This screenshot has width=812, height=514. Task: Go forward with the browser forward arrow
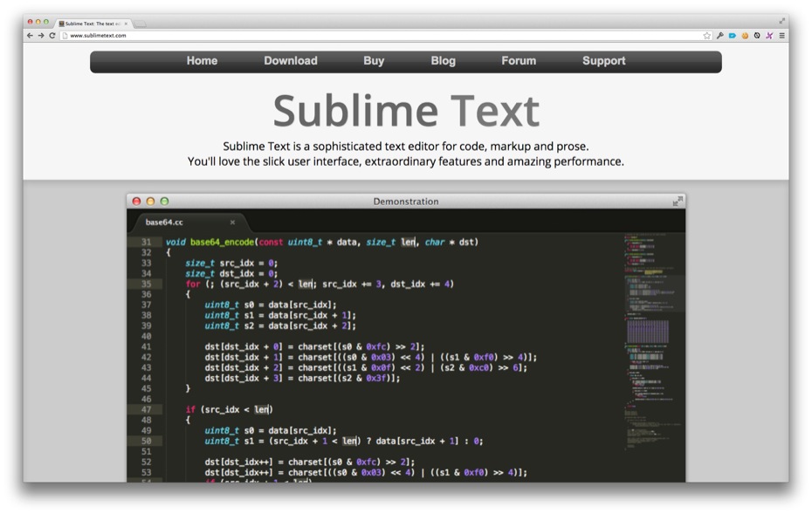click(x=41, y=36)
